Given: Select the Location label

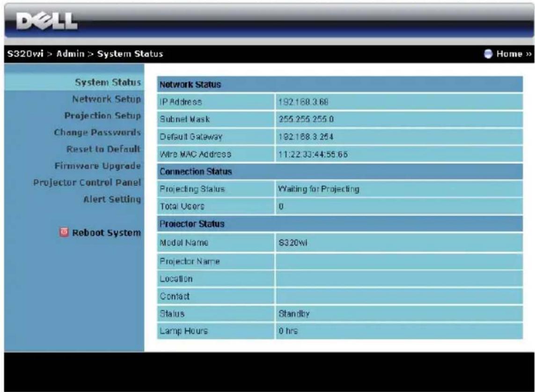Looking at the screenshot, I should click(x=176, y=279).
